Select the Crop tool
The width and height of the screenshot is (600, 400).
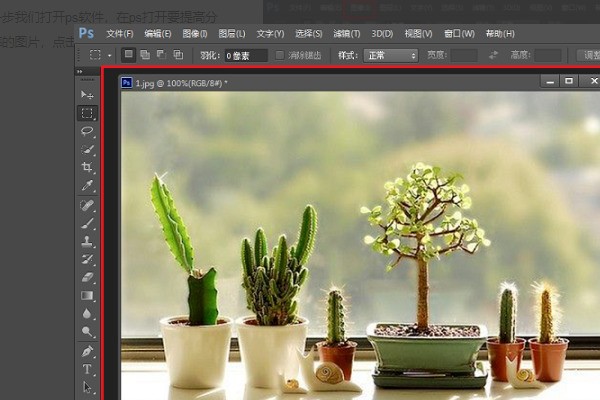tap(88, 167)
